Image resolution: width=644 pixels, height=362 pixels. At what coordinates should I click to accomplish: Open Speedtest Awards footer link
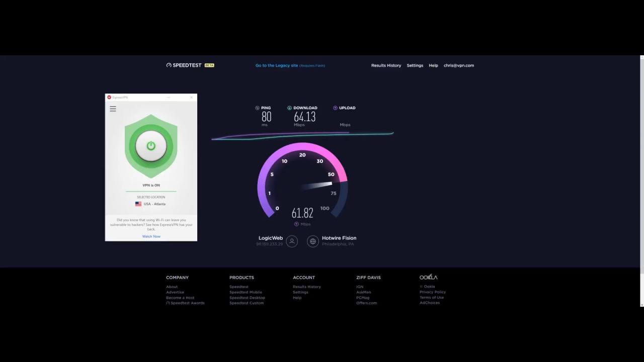coord(188,303)
